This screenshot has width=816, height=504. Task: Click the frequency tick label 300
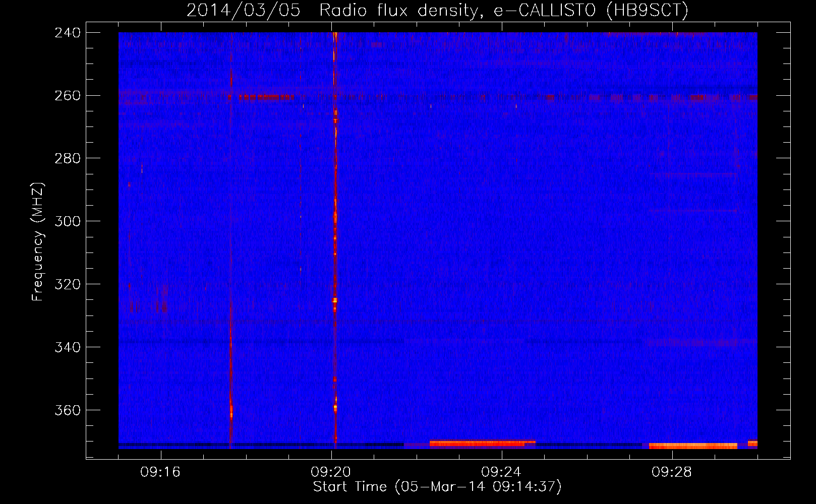pyautogui.click(x=68, y=221)
